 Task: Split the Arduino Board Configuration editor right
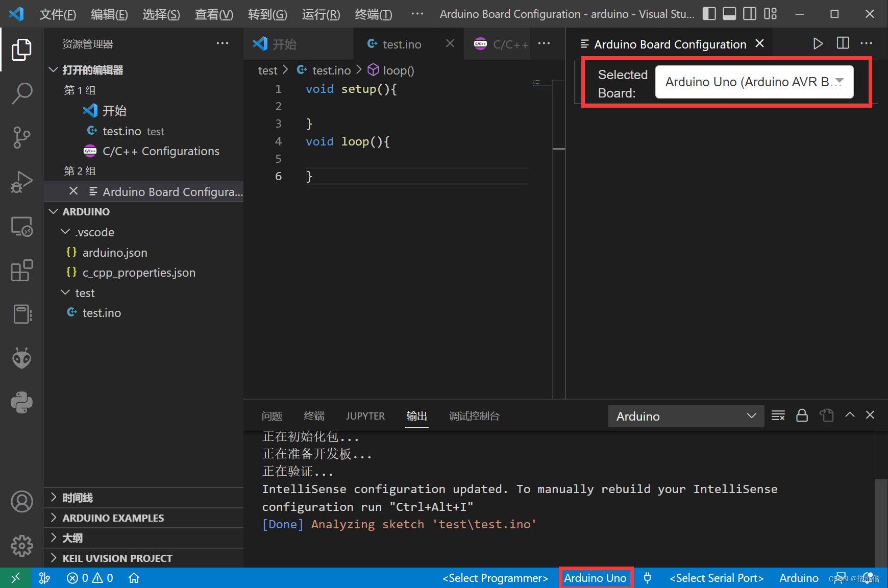[x=843, y=43]
